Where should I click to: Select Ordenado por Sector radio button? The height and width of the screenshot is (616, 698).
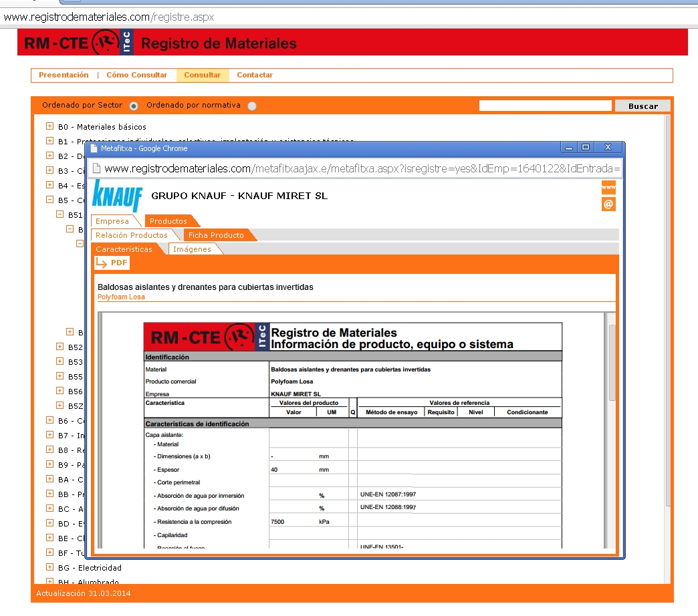[x=134, y=106]
